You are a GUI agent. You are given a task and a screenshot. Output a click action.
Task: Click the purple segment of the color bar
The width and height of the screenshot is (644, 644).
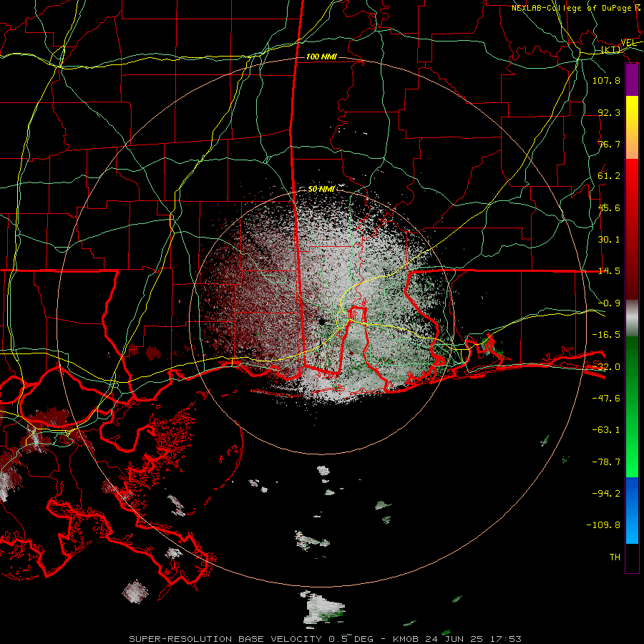pos(632,80)
